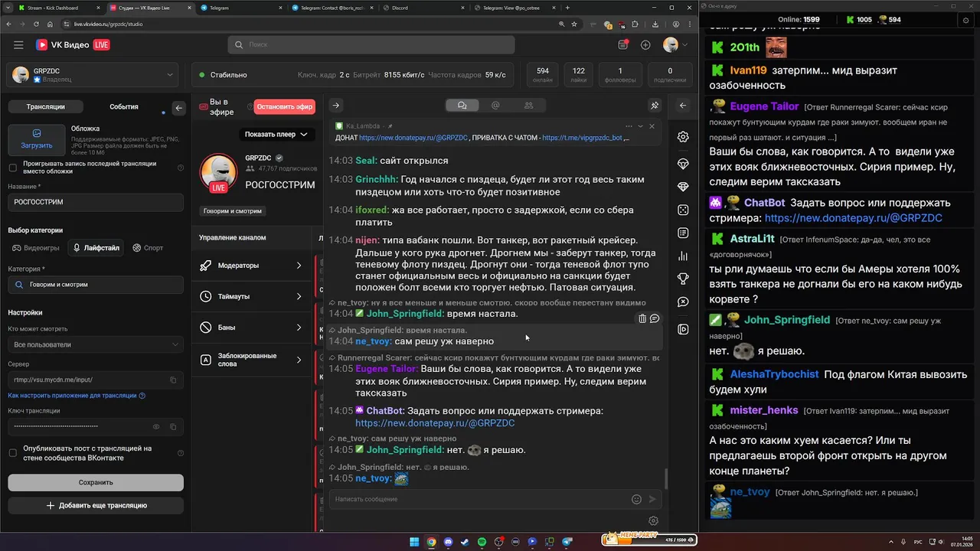Open the checklist icon in the right sidebar
Image resolution: width=980 pixels, height=551 pixels.
pos(683,233)
